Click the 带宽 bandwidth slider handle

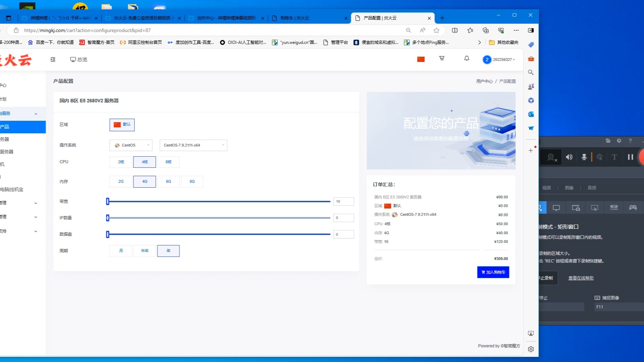[x=108, y=201]
